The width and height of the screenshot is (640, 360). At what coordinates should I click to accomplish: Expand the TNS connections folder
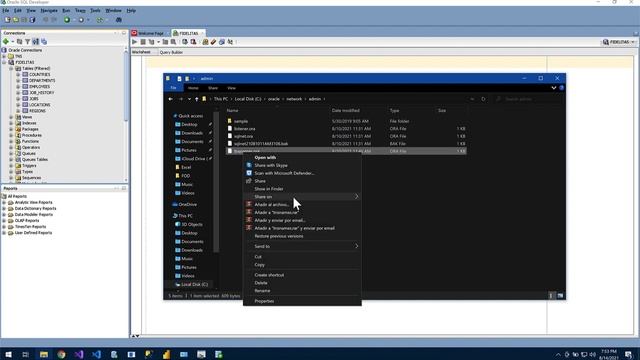tap(4, 56)
